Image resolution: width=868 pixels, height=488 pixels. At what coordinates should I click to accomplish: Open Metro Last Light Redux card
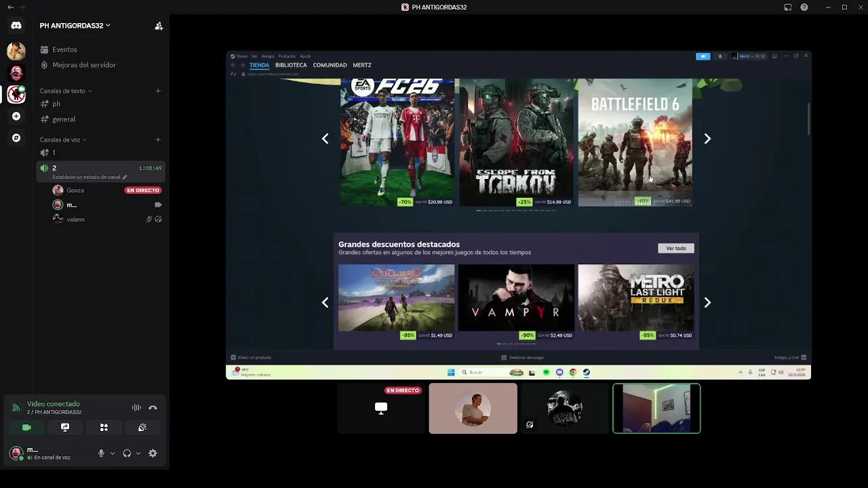tap(635, 302)
